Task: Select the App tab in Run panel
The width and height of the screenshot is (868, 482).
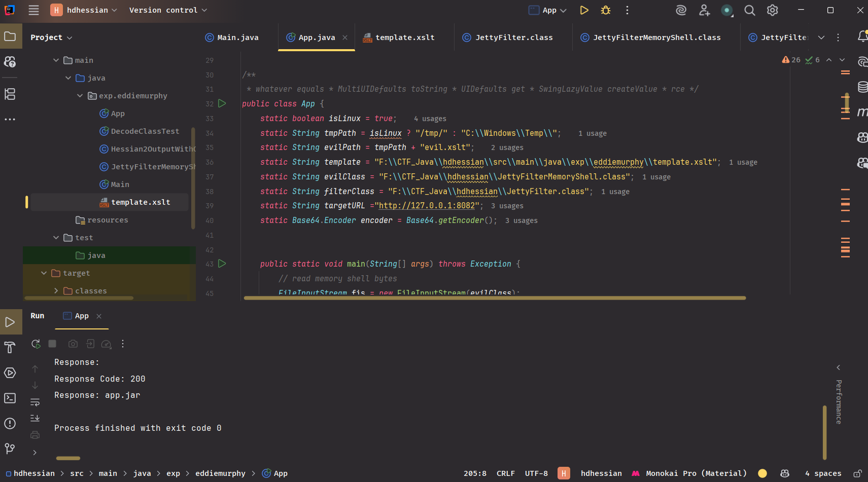Action: (76, 316)
